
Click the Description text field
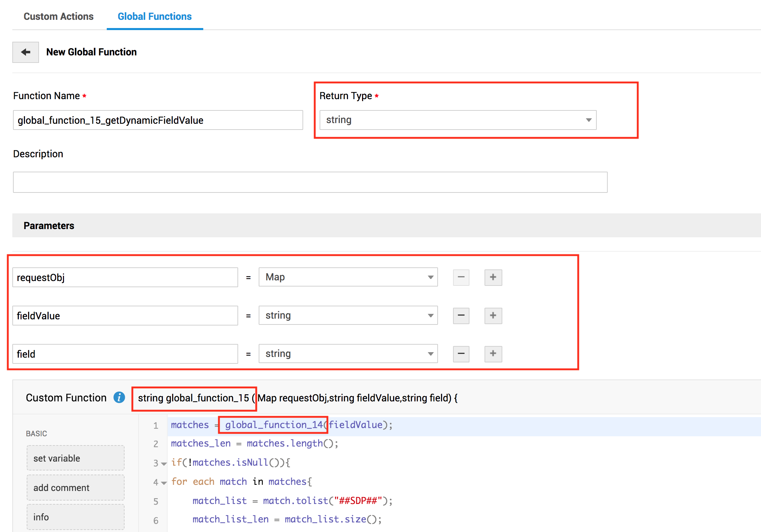[310, 182]
